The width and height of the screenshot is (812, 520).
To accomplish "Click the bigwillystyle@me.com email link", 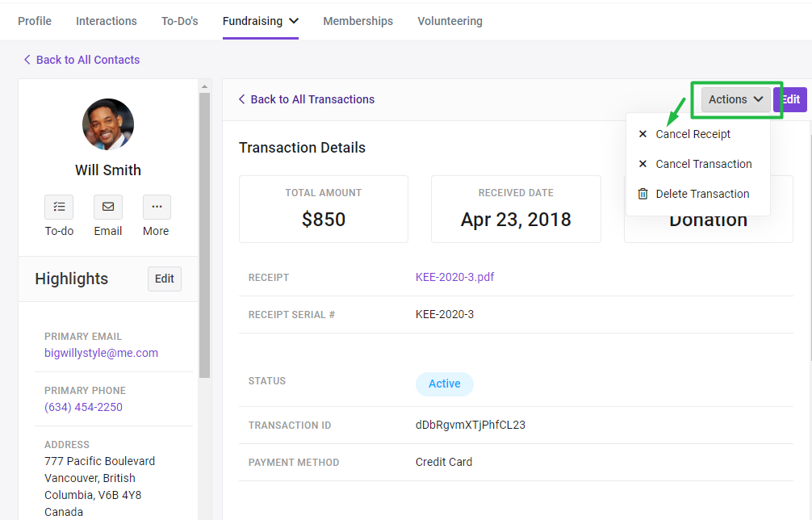I will [x=101, y=353].
